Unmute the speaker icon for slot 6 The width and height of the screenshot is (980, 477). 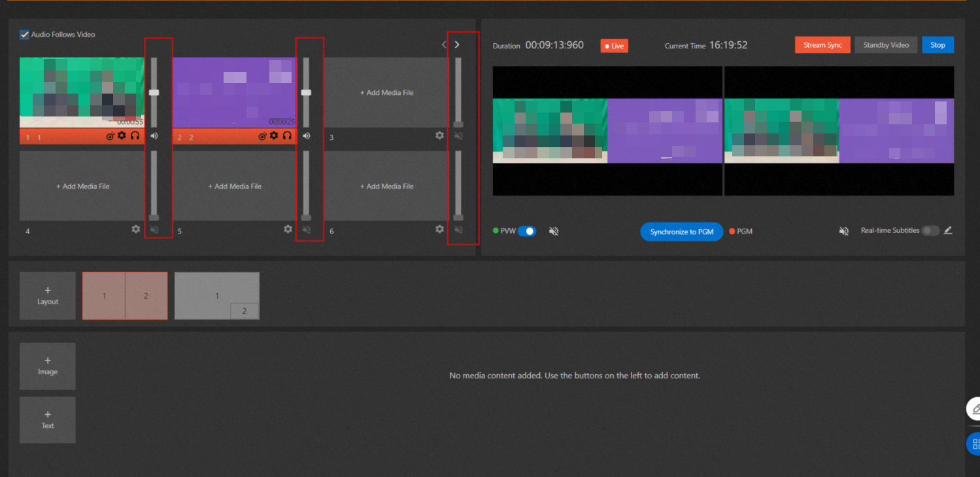458,230
